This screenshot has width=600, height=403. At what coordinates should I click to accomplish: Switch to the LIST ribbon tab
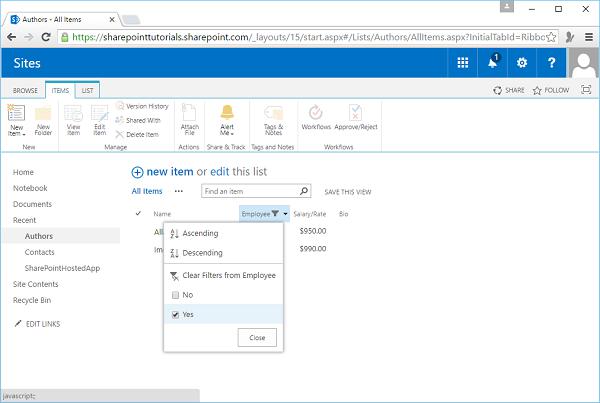point(86,91)
